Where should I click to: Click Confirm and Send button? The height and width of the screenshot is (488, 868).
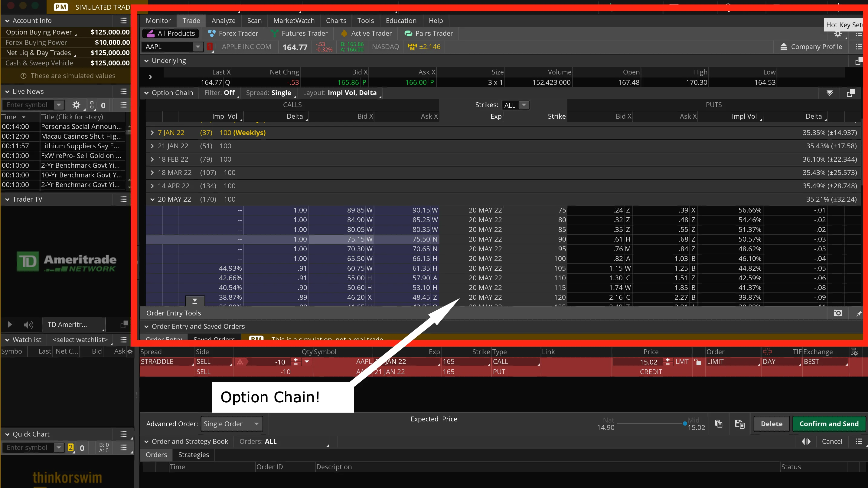(829, 424)
